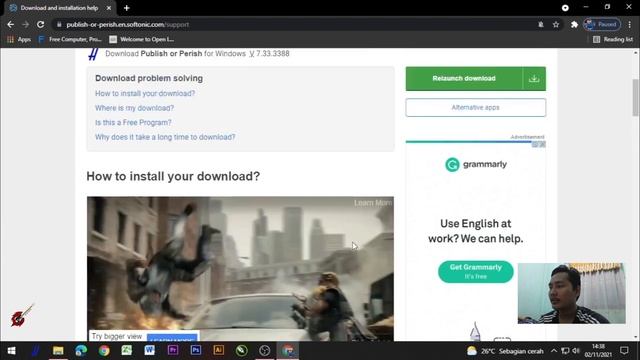The height and width of the screenshot is (360, 640).
Task: Click the address bar URL
Action: click(x=127, y=24)
